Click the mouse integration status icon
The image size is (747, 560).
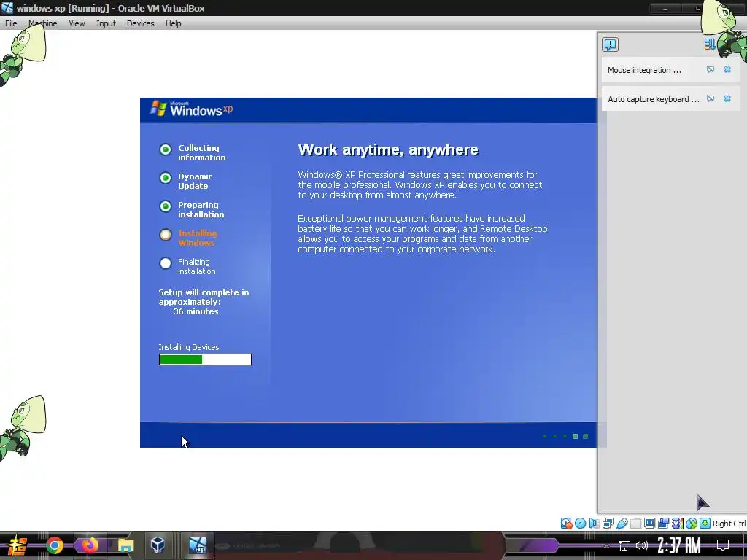(x=692, y=524)
